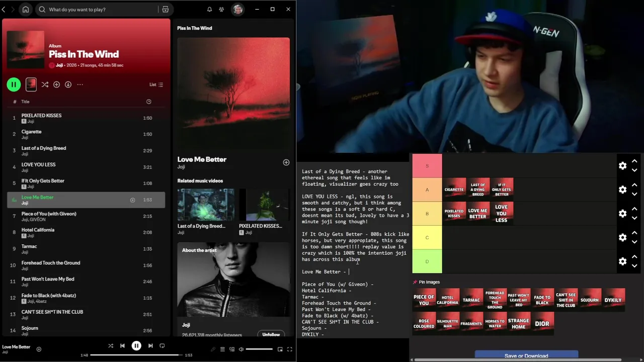
Task: Toggle Unfollow for artist Joji
Action: pyautogui.click(x=271, y=334)
